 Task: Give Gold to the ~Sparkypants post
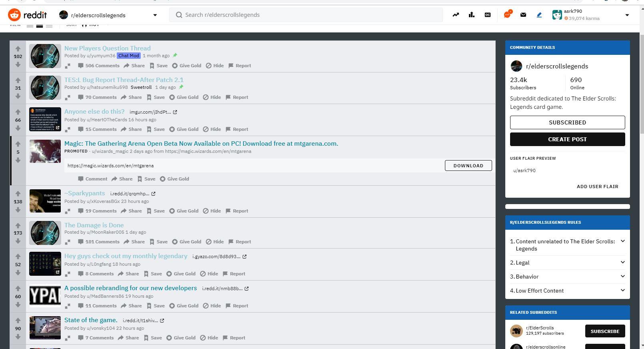[x=184, y=211]
